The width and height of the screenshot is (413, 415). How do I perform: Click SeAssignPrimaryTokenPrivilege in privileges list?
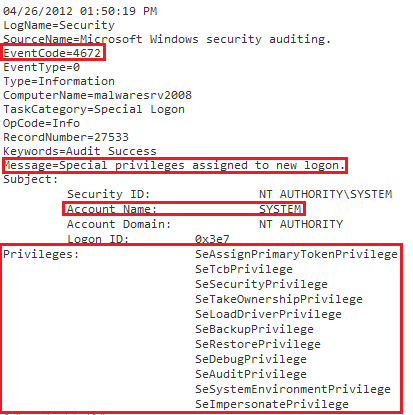pyautogui.click(x=296, y=254)
